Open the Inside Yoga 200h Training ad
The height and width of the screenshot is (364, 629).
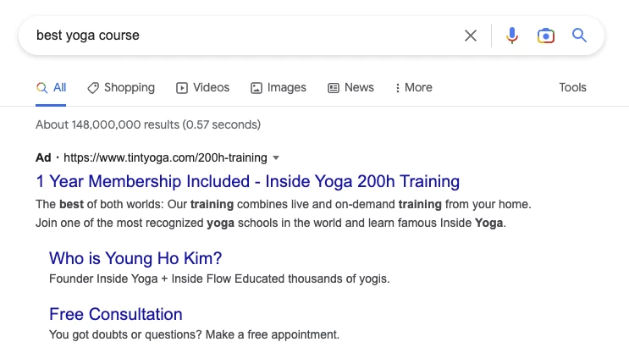247,181
